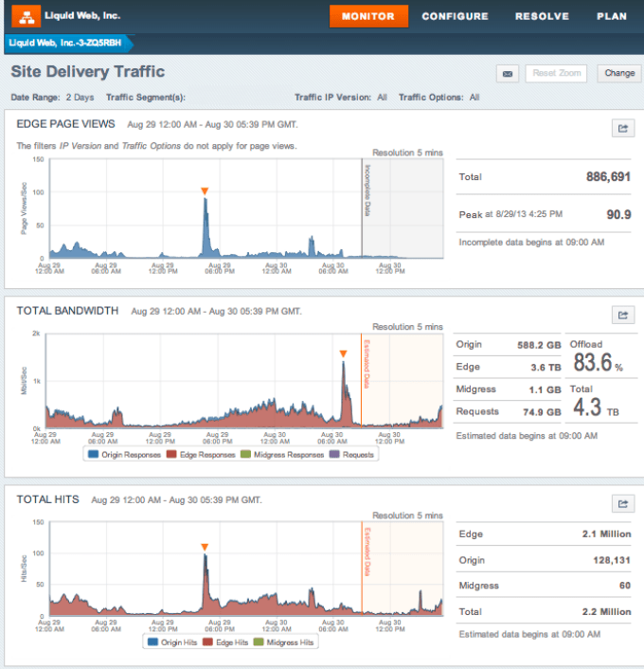
Task: Toggle the Edge Responses legend swatch
Action: [171, 454]
